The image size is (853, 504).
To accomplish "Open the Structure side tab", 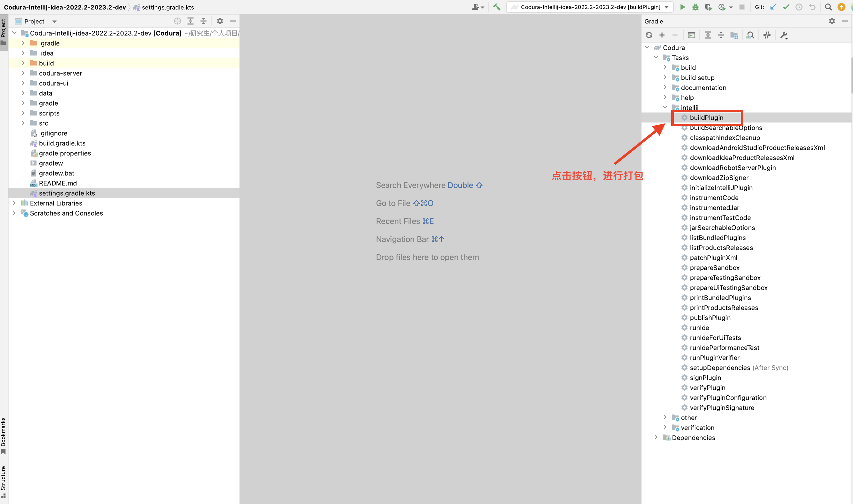I will [4, 482].
